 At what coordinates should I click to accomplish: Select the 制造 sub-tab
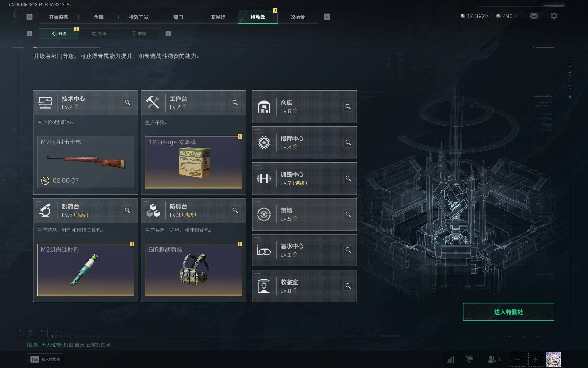click(99, 33)
